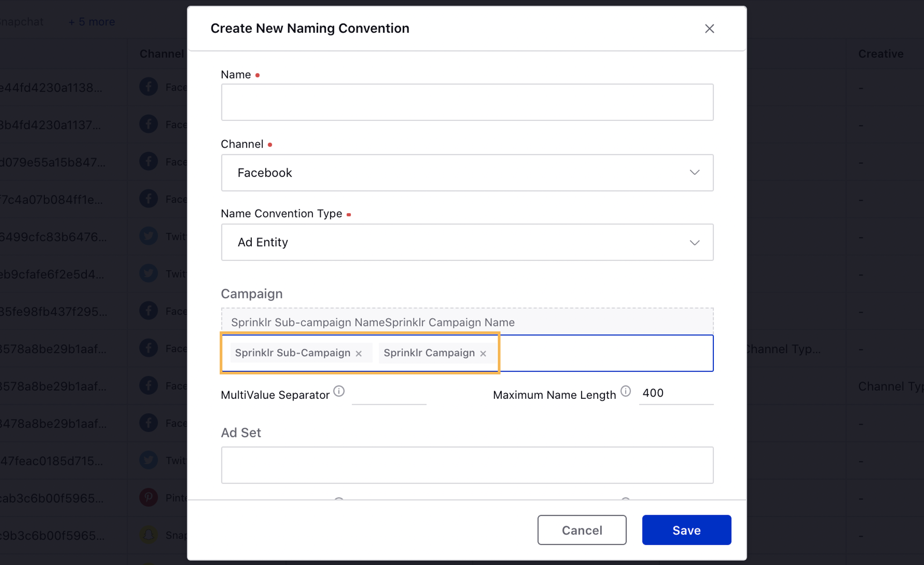Click the row ID eb9cfafe6f2e5d4...
This screenshot has height=565, width=924.
(52, 274)
